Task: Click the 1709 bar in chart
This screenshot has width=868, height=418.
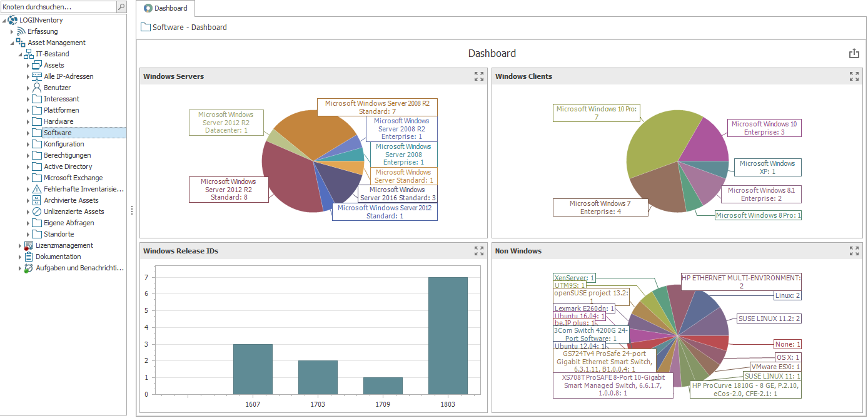Action: pos(383,385)
